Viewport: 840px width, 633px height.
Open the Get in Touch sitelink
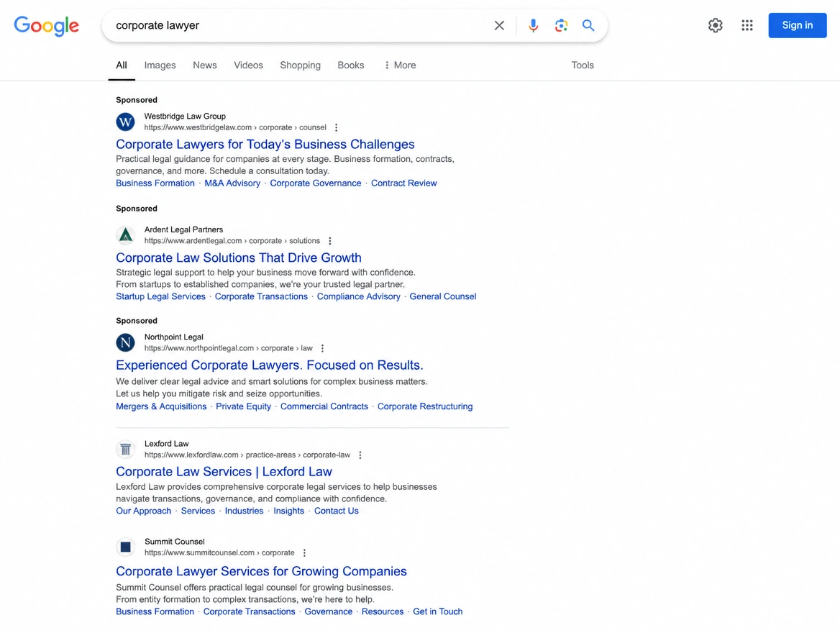pos(437,611)
